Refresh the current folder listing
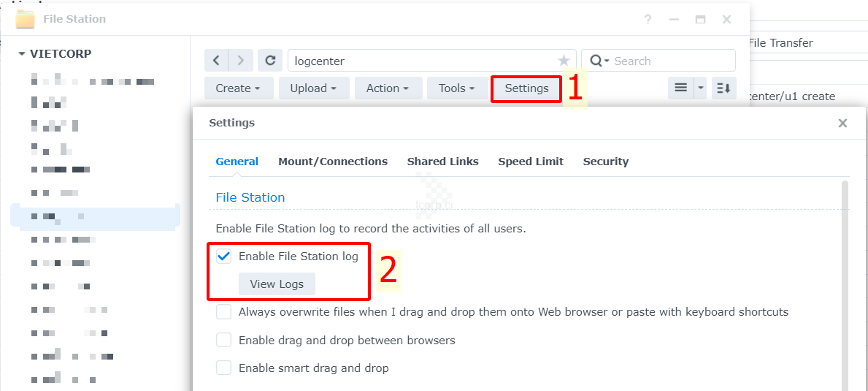 click(270, 61)
